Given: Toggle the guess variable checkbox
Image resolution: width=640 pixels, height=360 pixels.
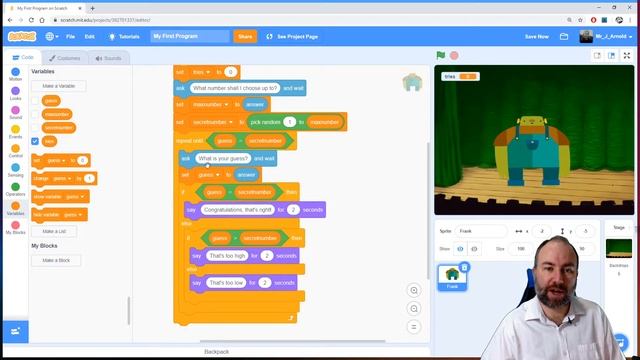Looking at the screenshot, I should pyautogui.click(x=35, y=100).
